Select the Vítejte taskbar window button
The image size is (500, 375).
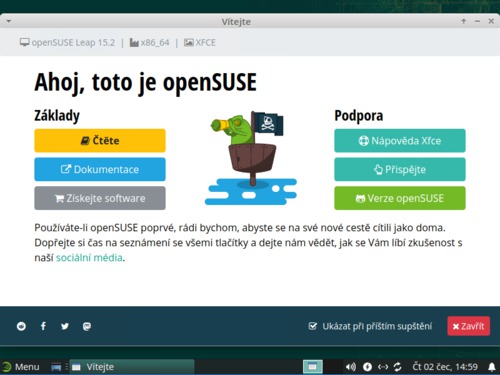click(x=132, y=367)
